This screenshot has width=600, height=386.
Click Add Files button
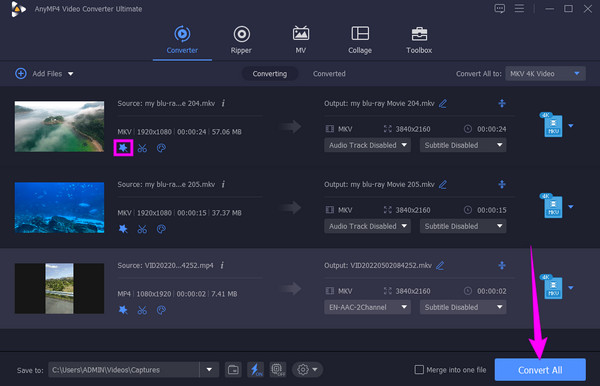tap(44, 73)
